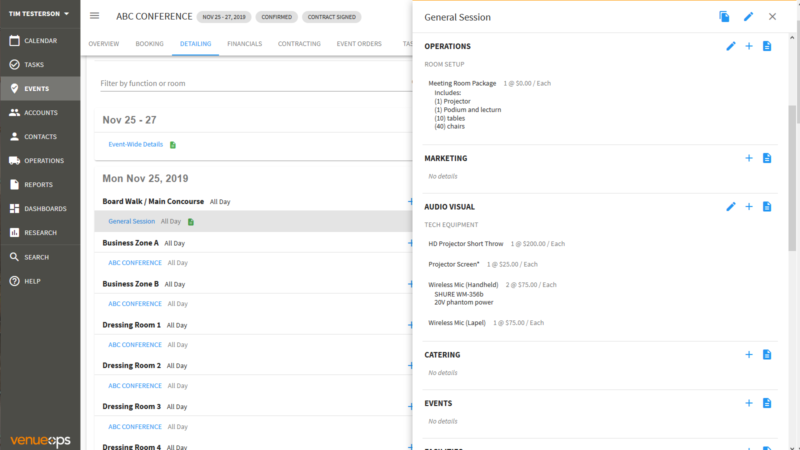Edit the Operations section details
The width and height of the screenshot is (800, 450).
[731, 46]
